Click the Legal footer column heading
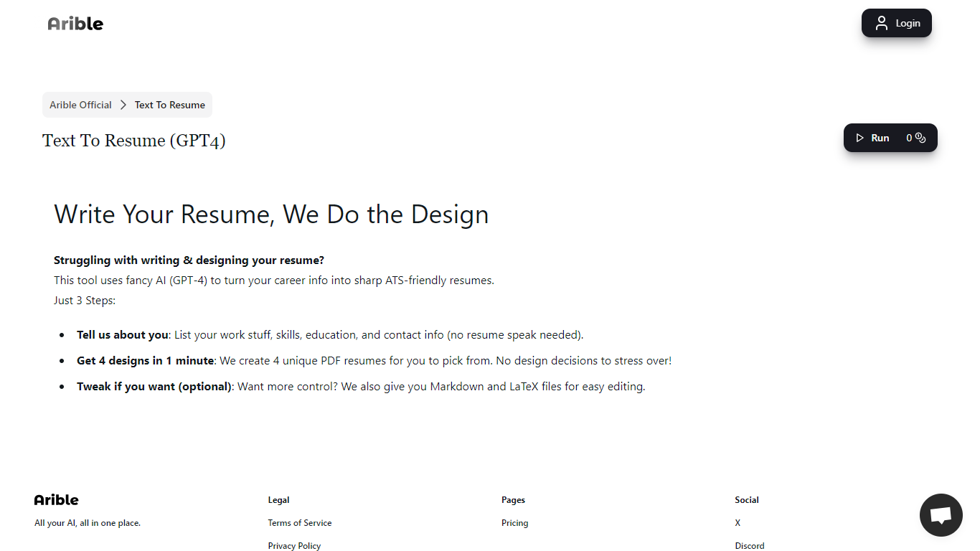 pyautogui.click(x=278, y=500)
